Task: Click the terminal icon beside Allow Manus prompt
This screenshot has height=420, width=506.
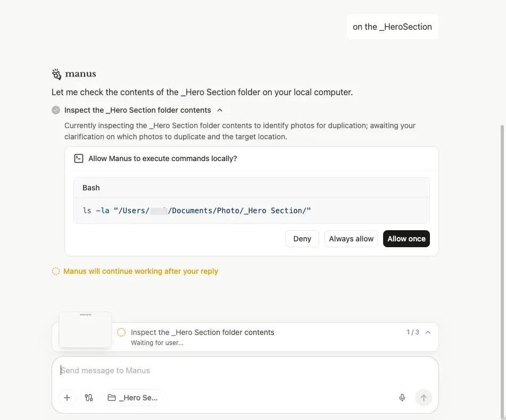Action: tap(79, 158)
